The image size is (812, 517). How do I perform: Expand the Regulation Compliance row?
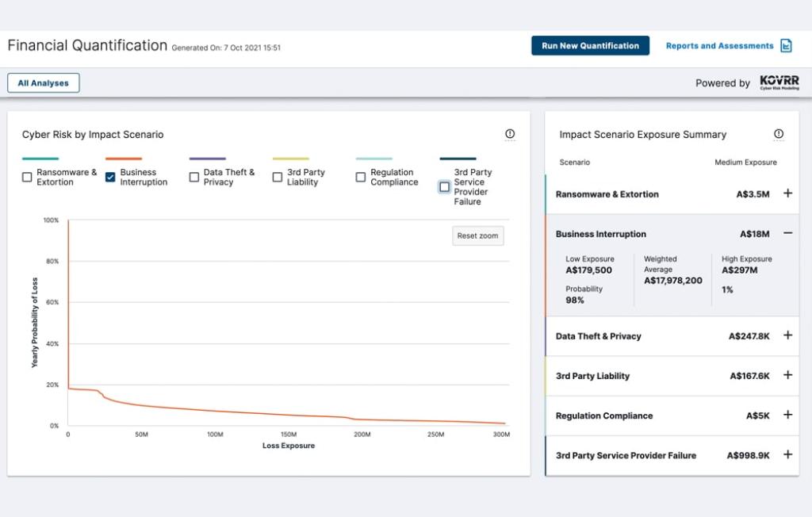[x=787, y=415]
